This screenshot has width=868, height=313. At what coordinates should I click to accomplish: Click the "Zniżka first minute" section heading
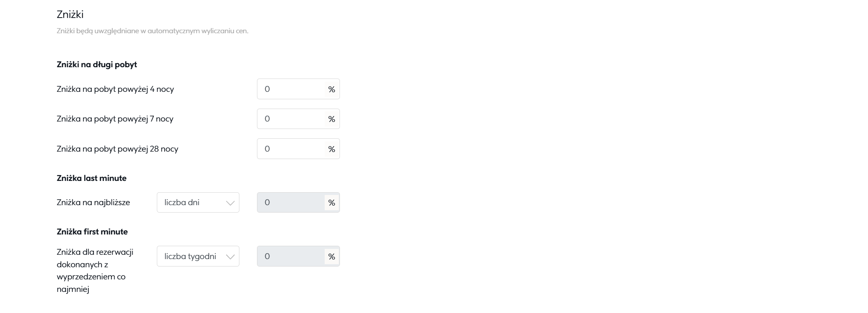(92, 232)
